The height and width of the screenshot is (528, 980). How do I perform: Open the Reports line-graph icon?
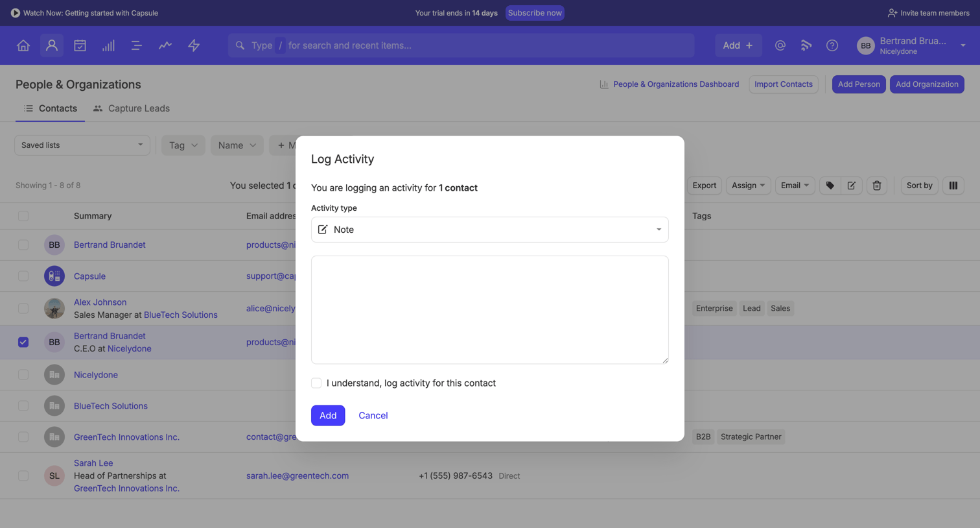pyautogui.click(x=165, y=45)
